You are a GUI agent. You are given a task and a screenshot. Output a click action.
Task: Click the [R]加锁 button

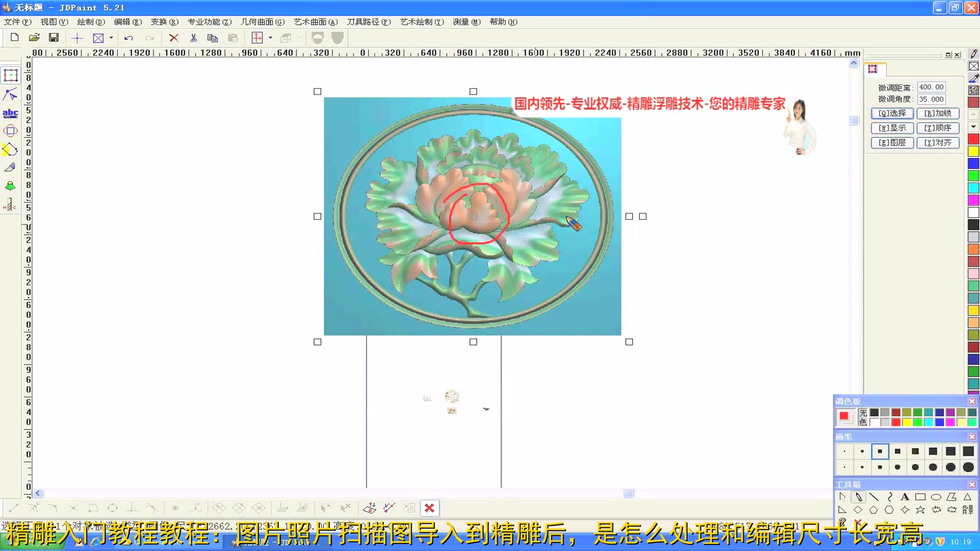tap(938, 113)
